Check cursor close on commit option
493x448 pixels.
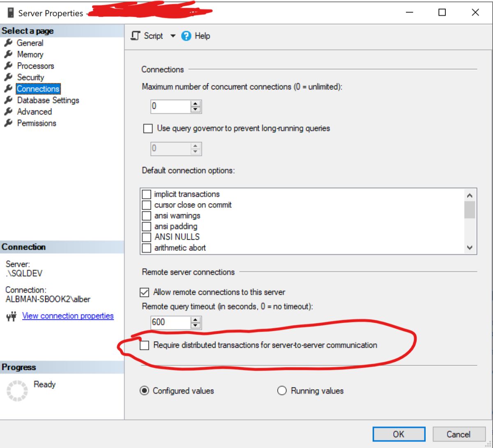click(146, 205)
